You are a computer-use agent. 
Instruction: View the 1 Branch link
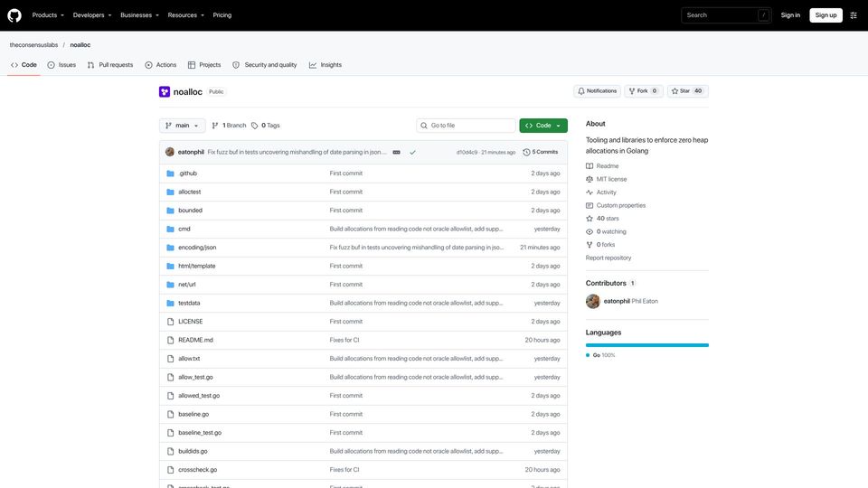[229, 126]
